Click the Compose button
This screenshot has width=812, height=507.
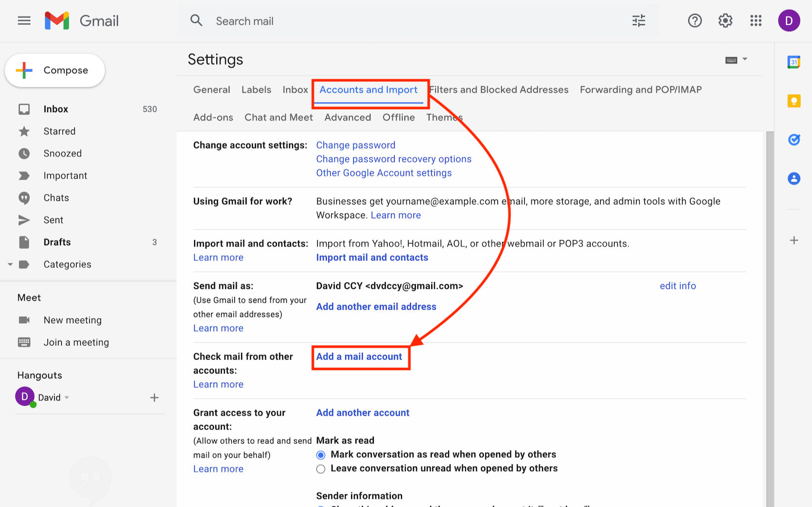click(55, 70)
